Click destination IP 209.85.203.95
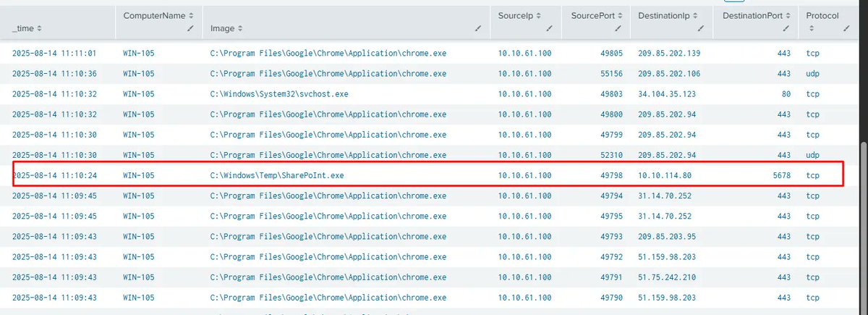The width and height of the screenshot is (868, 315). tap(667, 237)
